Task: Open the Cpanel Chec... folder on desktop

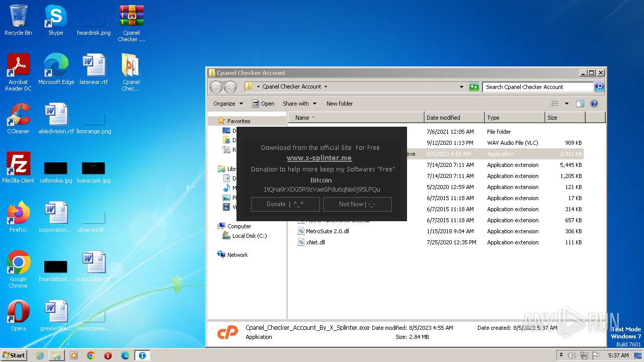Action: [131, 72]
